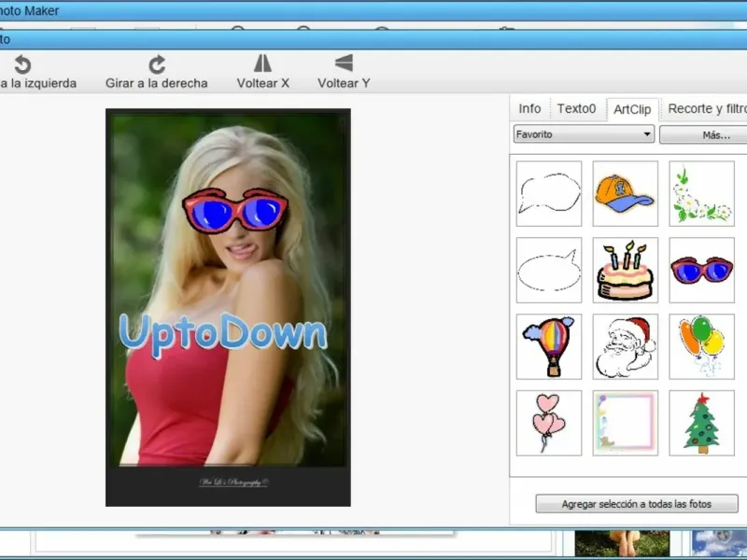Pick the rounded speech bubble clipart
The image size is (747, 560).
(x=549, y=270)
